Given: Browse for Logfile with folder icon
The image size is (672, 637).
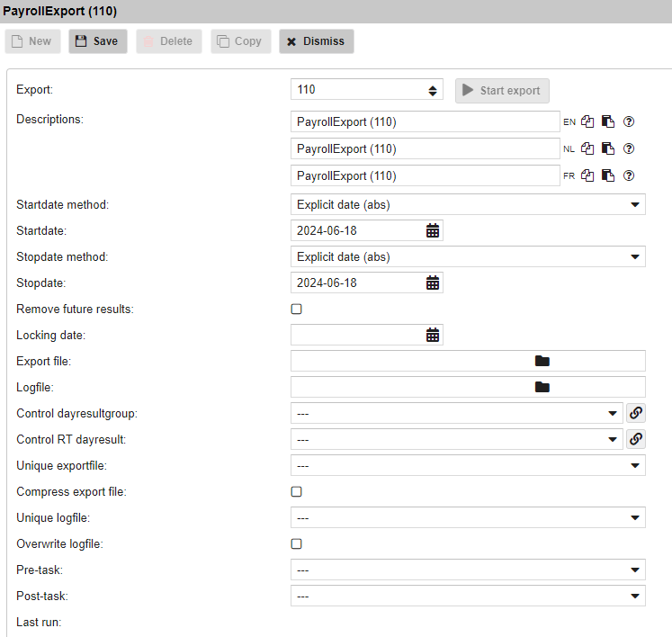Looking at the screenshot, I should [542, 388].
